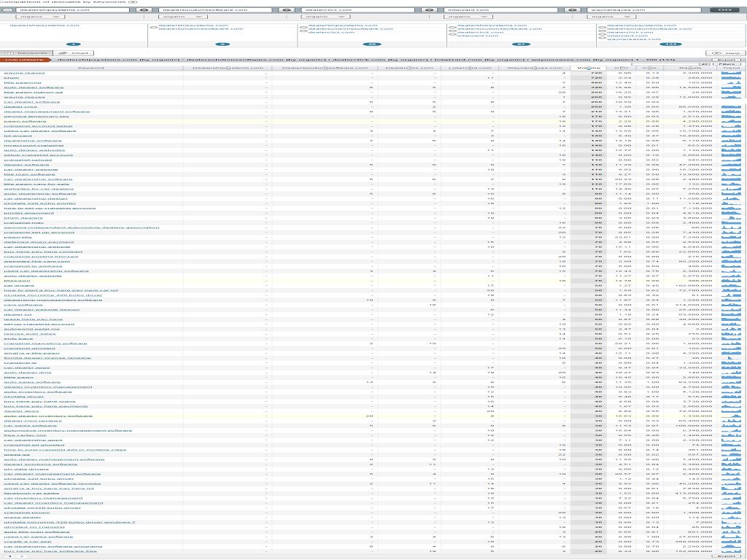Open the craigslist upload keyword link

tap(28, 160)
